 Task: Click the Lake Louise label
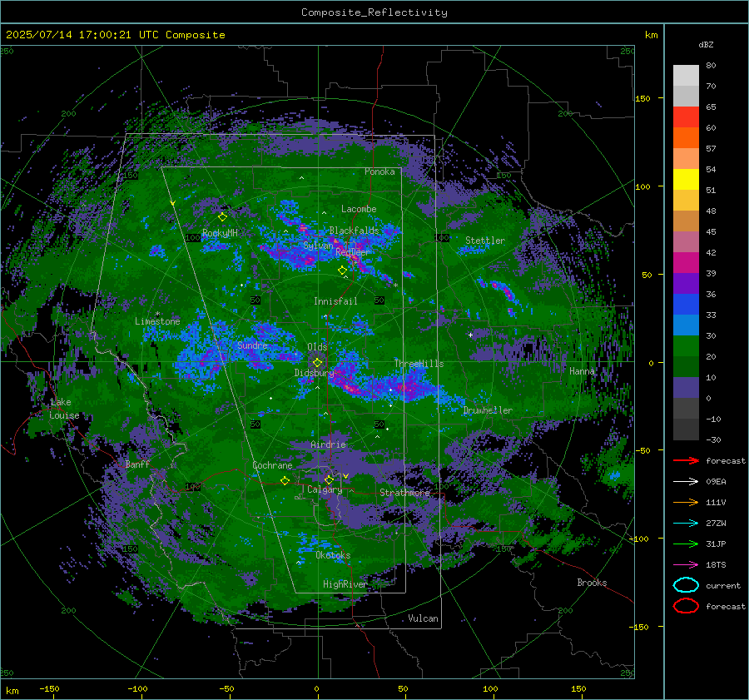[x=64, y=409]
